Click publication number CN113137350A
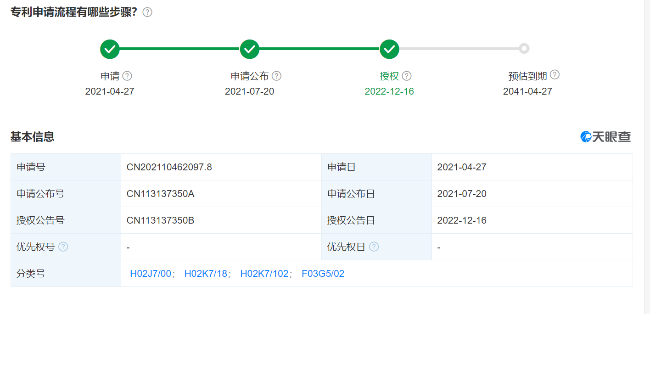650x366 pixels. tap(160, 194)
